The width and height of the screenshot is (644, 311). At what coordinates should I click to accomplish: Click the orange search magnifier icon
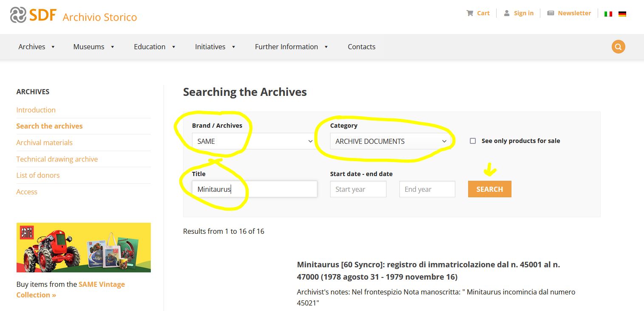618,47
